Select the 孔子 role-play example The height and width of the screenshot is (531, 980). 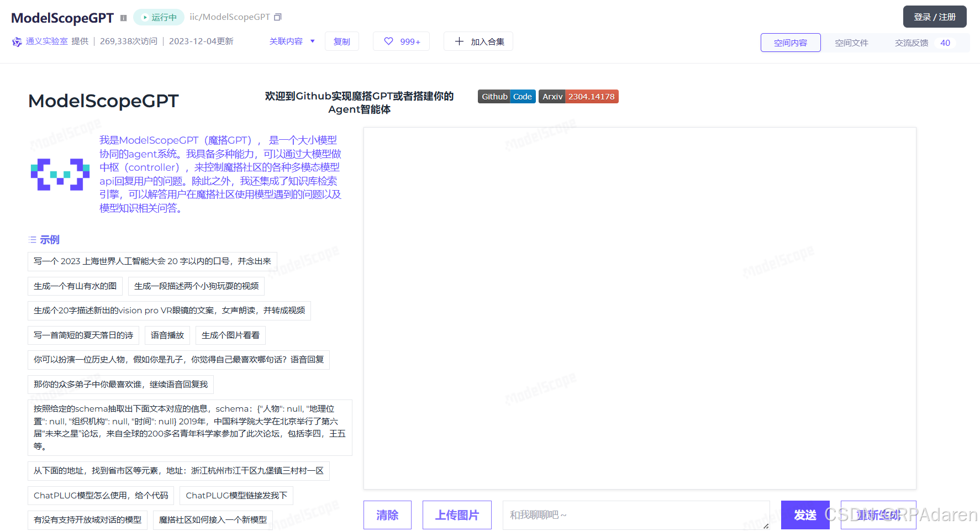[178, 360]
